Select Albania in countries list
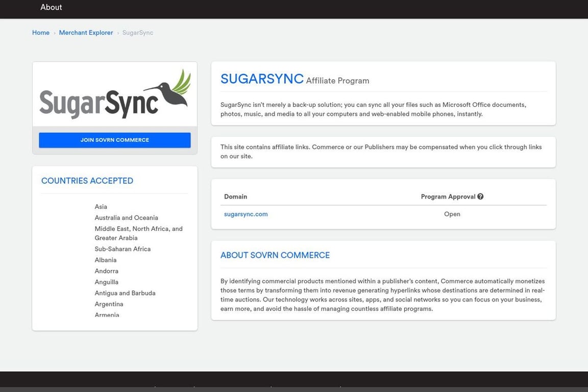Viewport: 588px width, 392px height. (105, 260)
